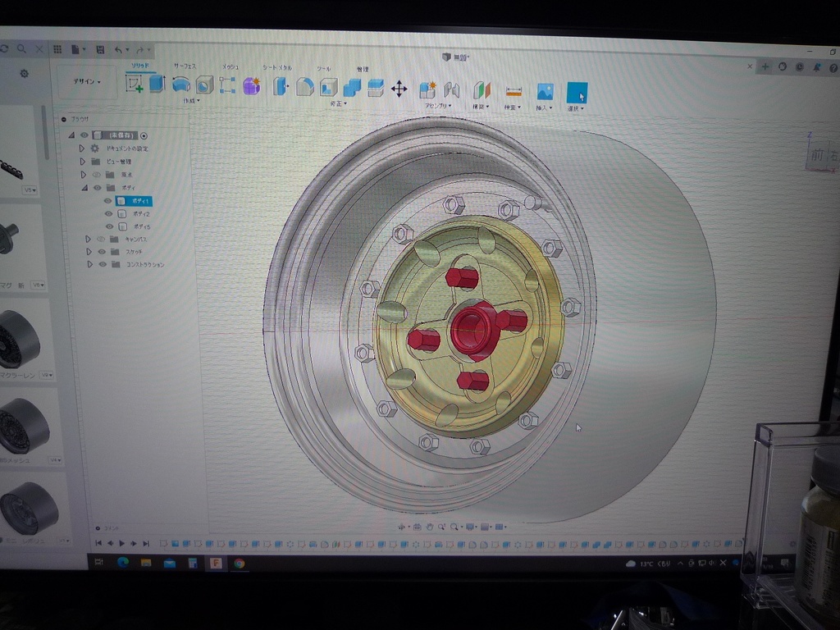840x630 pixels.
Task: Switch to 管理 tab
Action: [362, 69]
